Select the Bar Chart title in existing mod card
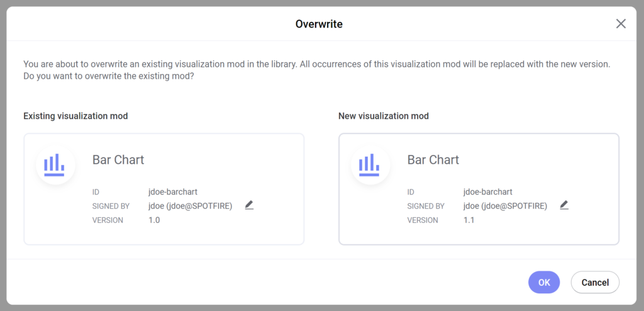The image size is (644, 311). pos(118,160)
